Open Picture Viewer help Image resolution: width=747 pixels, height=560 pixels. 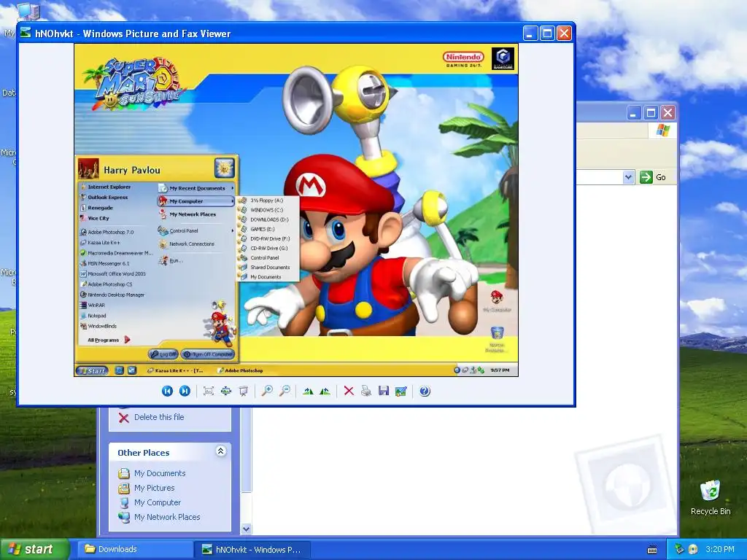[425, 391]
